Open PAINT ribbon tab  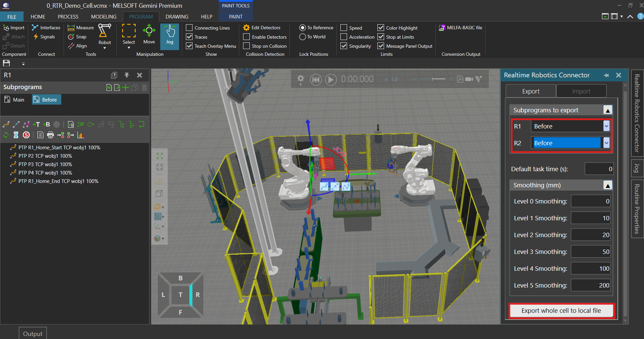pyautogui.click(x=236, y=16)
